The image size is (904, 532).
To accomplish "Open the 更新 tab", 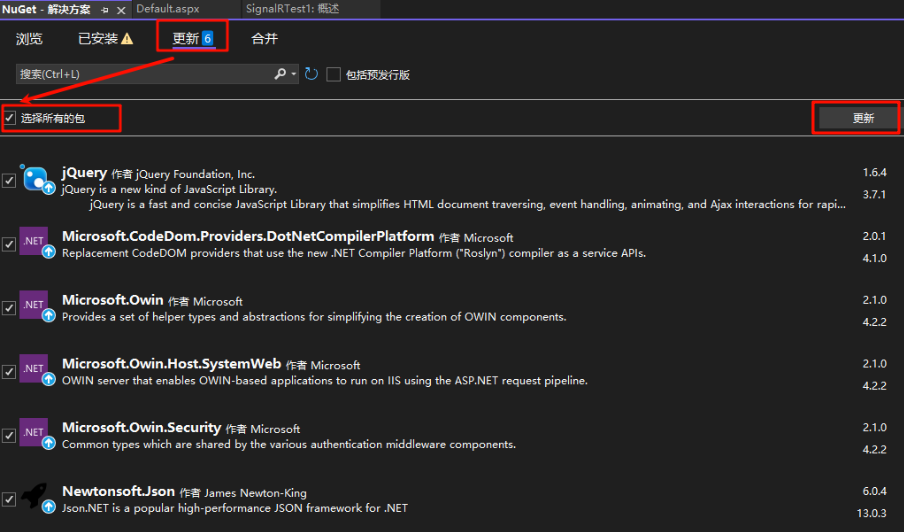I will click(193, 39).
